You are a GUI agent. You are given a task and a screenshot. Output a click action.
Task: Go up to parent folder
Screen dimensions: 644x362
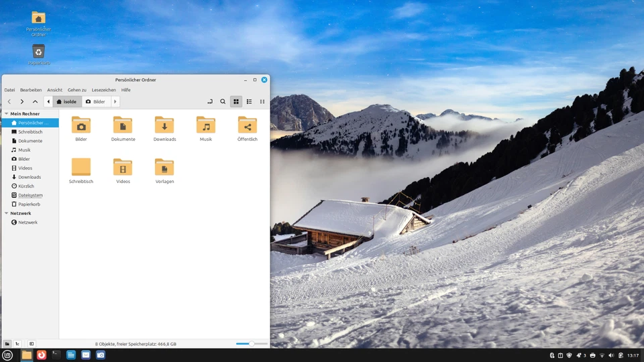36,101
